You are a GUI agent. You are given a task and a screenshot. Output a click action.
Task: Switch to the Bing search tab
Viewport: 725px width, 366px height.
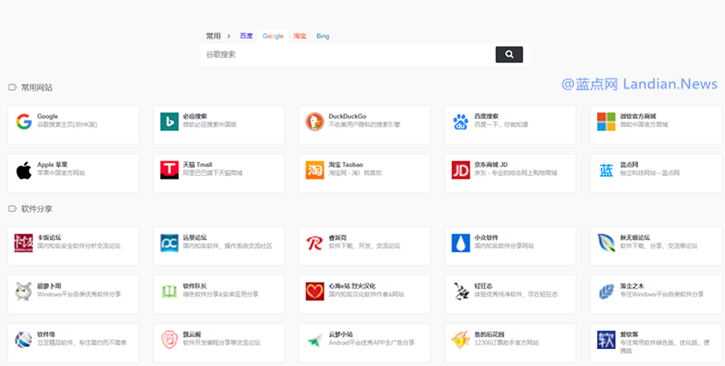point(323,36)
